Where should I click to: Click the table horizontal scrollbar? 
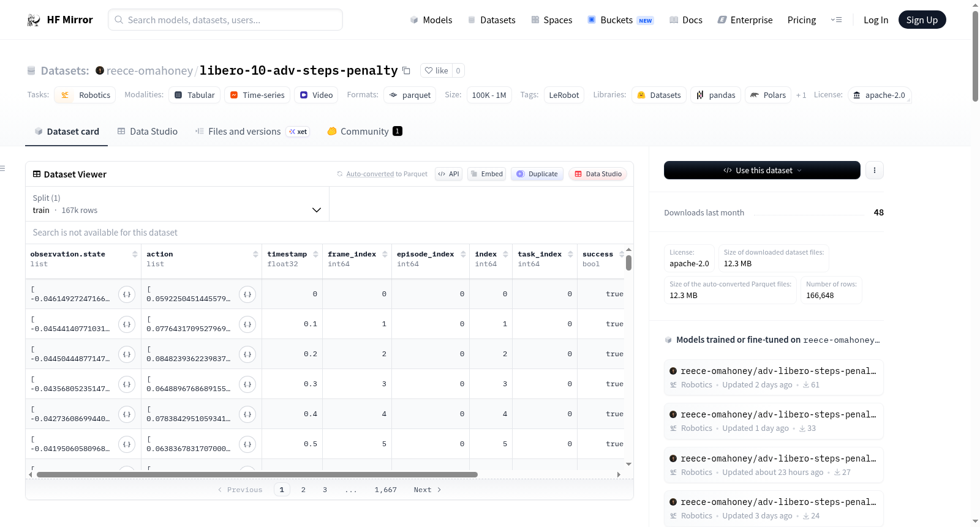pyautogui.click(x=257, y=474)
